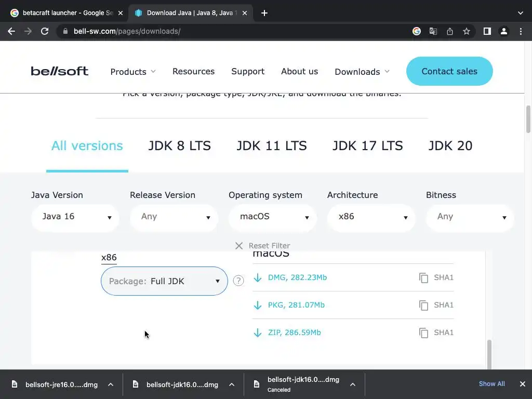
Task: Expand the Products menu
Action: [133, 72]
